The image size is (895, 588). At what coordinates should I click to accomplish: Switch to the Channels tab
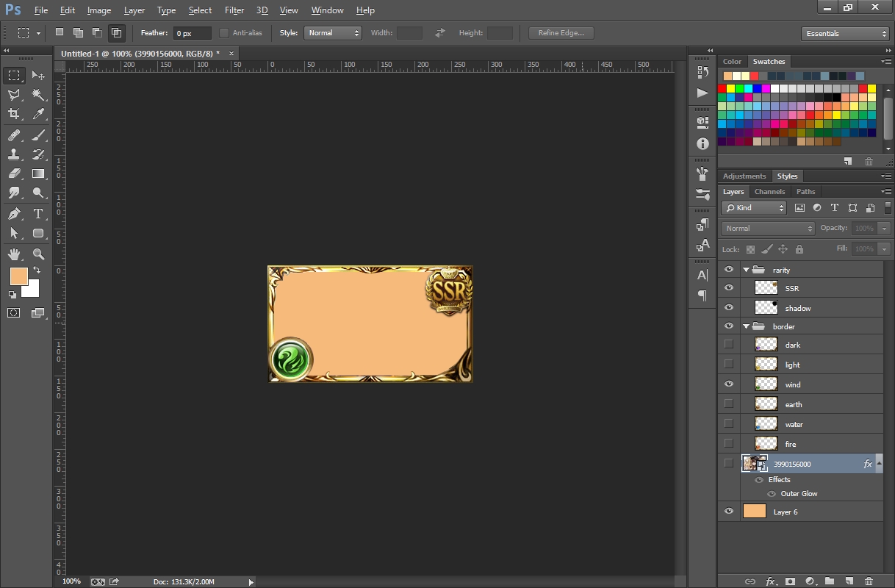coord(769,191)
